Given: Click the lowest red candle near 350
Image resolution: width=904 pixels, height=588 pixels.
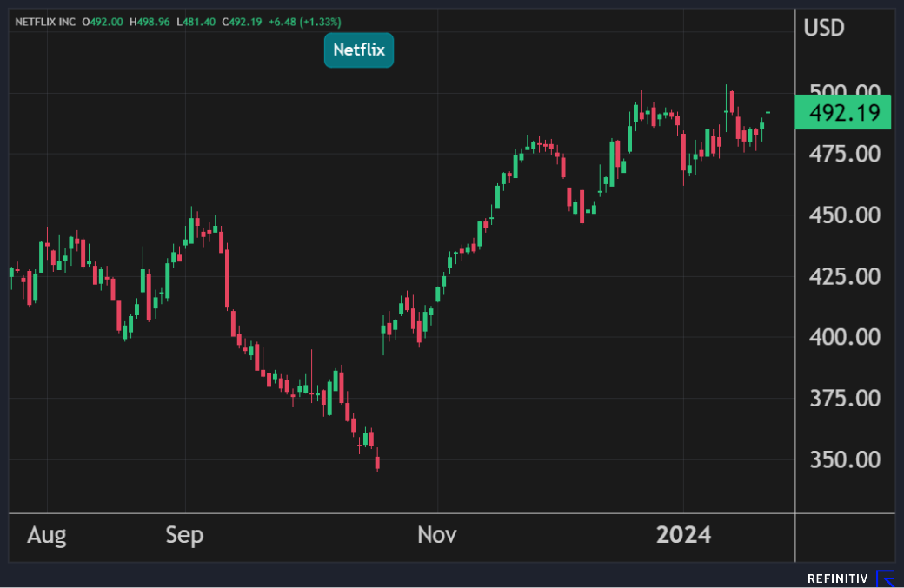Looking at the screenshot, I should pos(377,463).
